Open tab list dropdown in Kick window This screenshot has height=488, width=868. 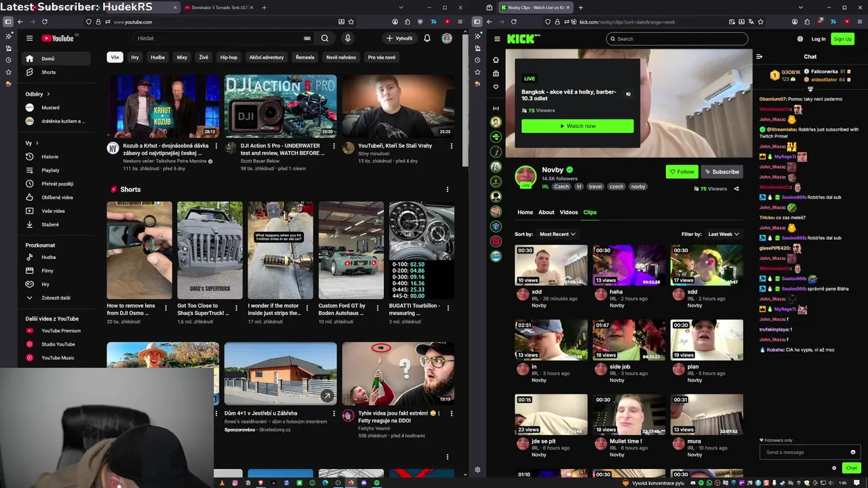(801, 7)
